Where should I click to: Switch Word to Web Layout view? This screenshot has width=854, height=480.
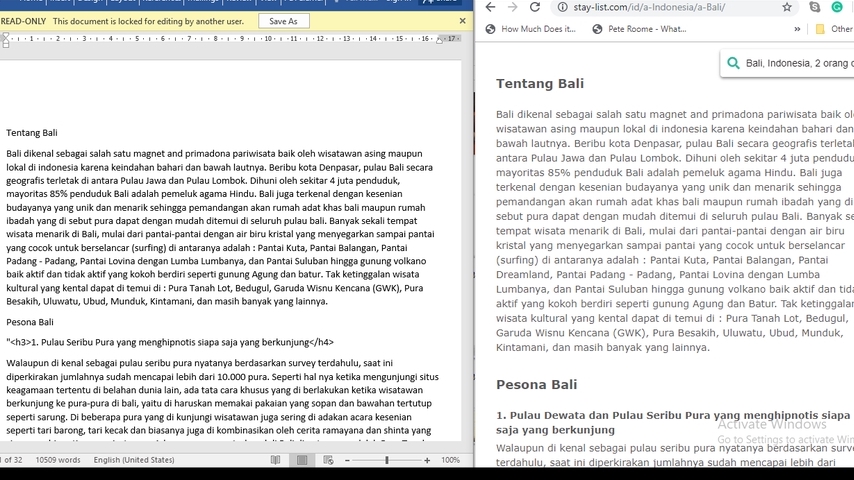[x=328, y=460]
